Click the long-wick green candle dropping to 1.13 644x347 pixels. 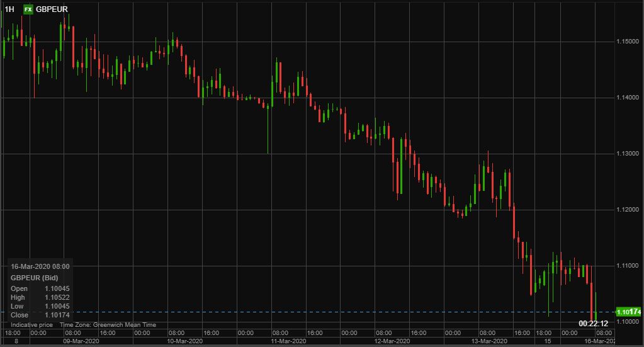268,129
